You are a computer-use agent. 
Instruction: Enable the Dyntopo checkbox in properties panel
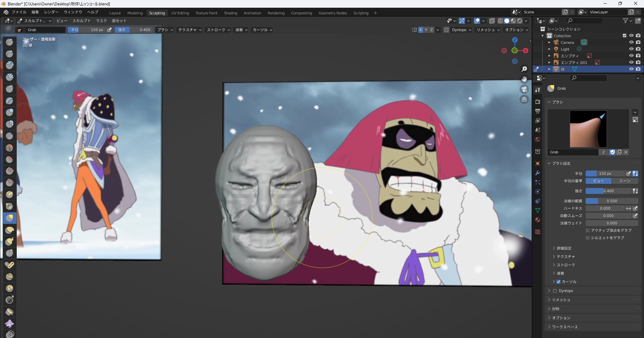(555, 291)
